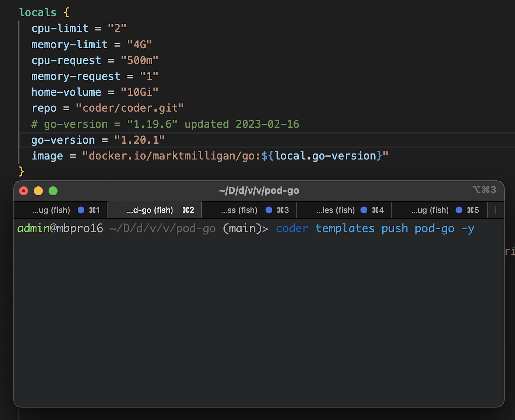
Task: Click the 'memory-limit' variable name
Action: point(69,45)
